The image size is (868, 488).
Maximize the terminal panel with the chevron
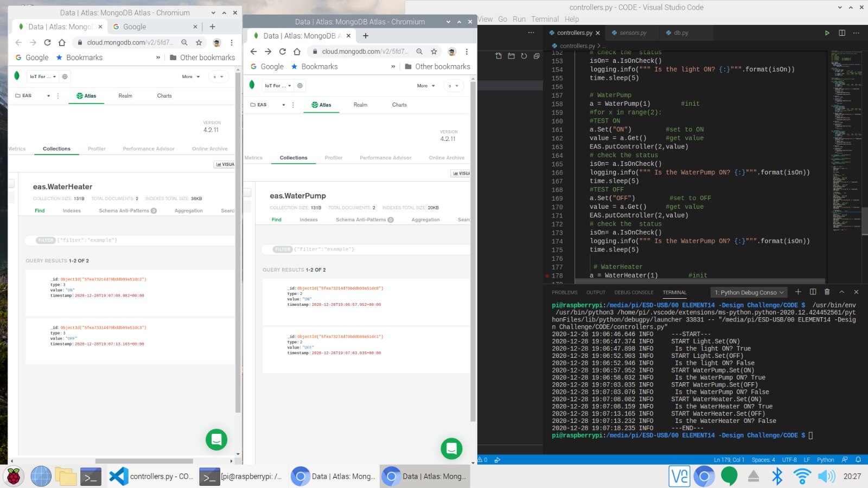click(x=842, y=292)
